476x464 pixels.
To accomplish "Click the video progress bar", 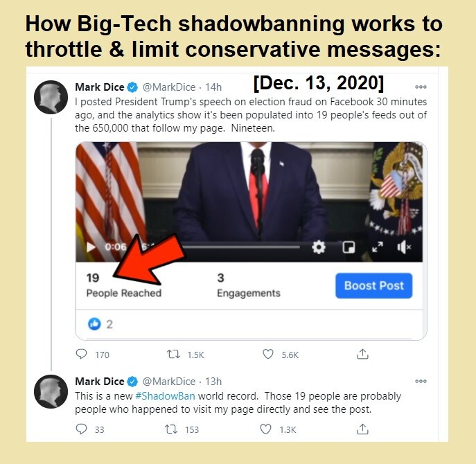I will click(241, 247).
